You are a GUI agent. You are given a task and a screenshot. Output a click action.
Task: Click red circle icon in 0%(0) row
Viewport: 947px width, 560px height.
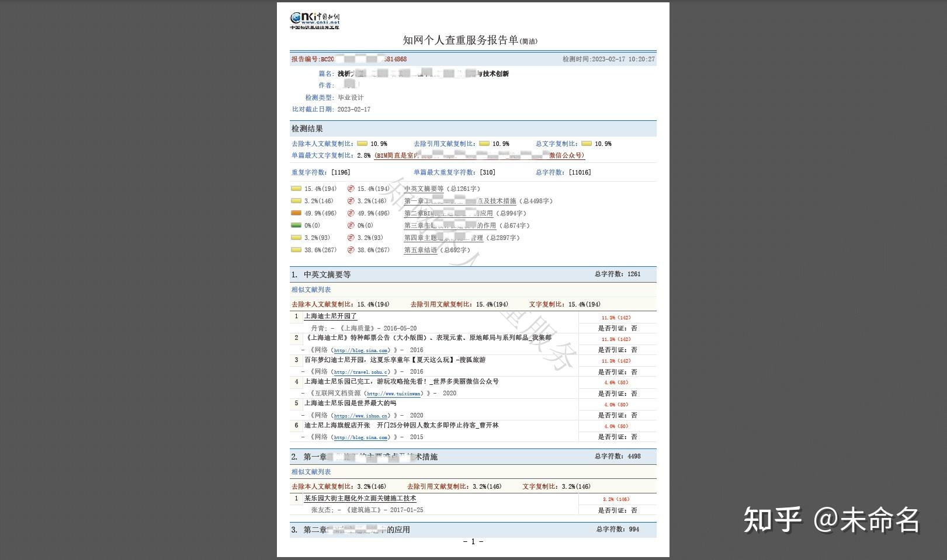click(351, 225)
